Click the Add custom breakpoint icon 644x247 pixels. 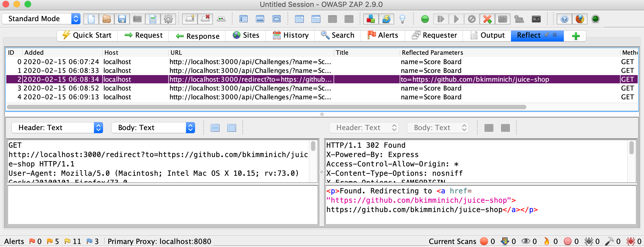[487, 19]
